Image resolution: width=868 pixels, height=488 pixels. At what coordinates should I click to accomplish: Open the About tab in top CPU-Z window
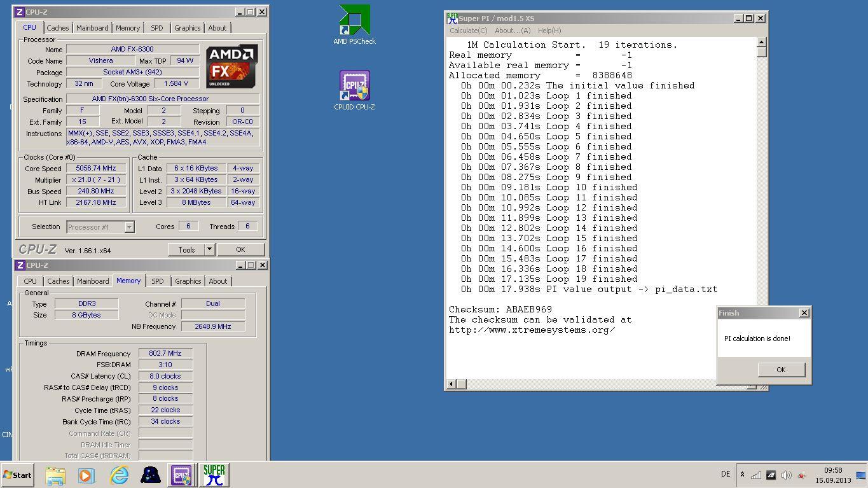coord(217,28)
